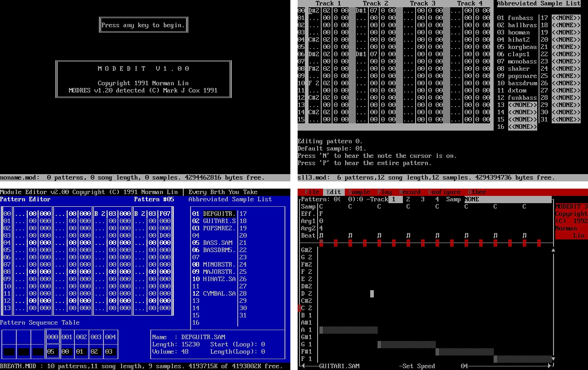Image resolution: width=588 pixels, height=370 pixels.
Task: Select sample 02 hallbras in the sample list
Action: click(517, 25)
